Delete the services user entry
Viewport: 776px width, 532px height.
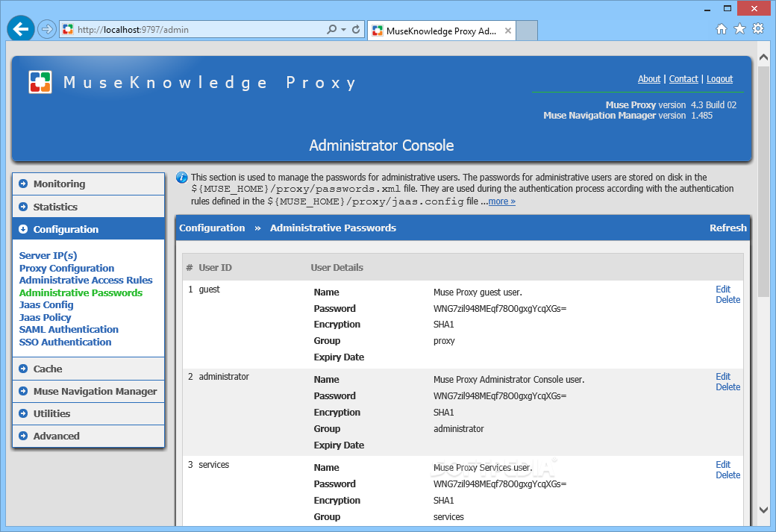pos(728,475)
